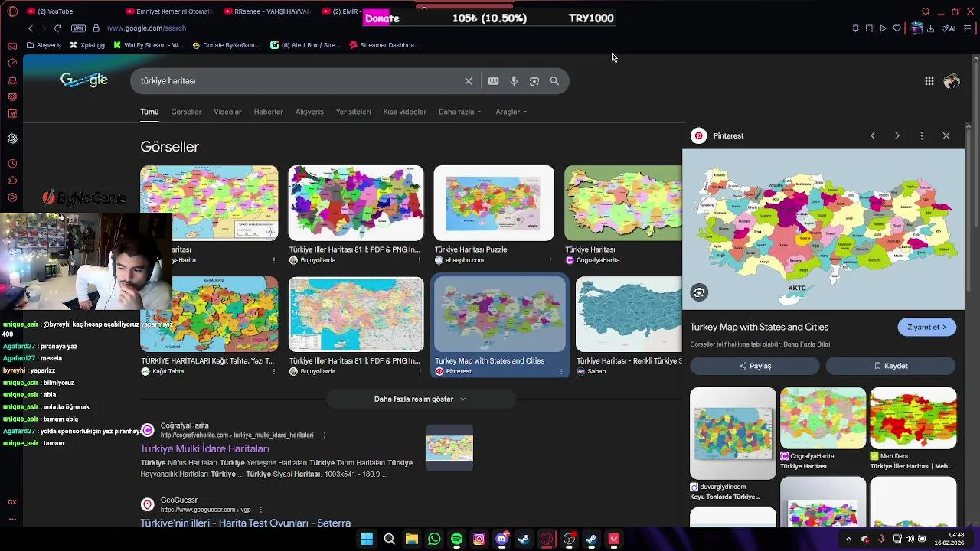Switch to the Görseller tab

pos(186,112)
